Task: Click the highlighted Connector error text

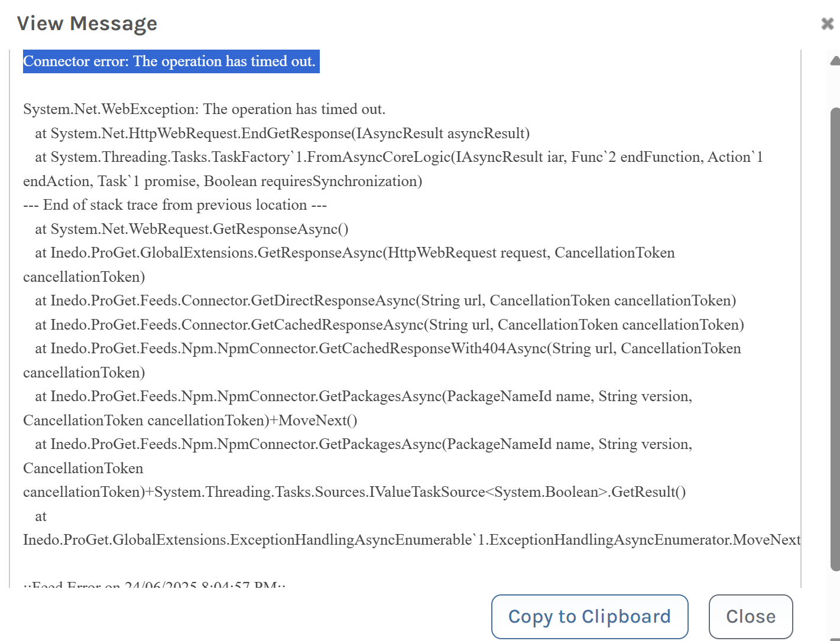Action: pos(171,61)
